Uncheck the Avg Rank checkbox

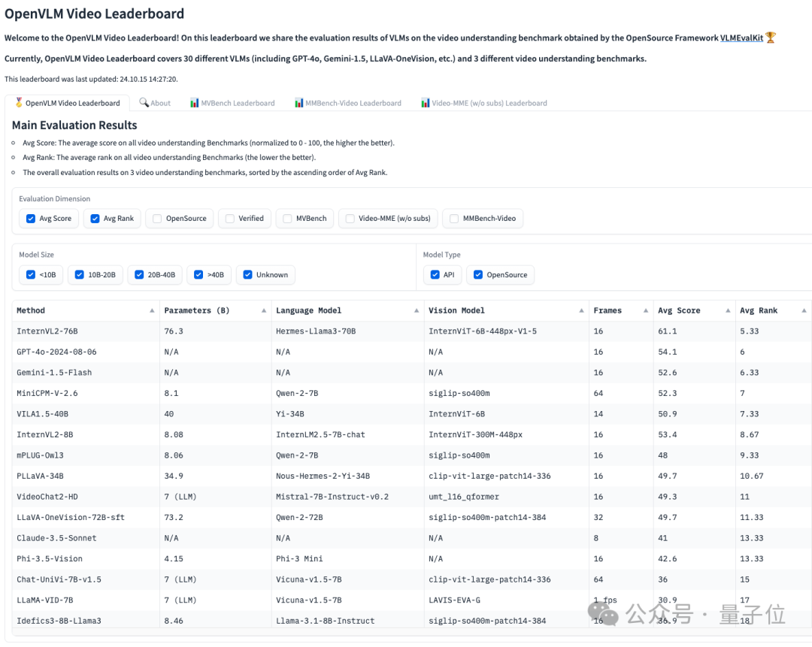tap(95, 219)
